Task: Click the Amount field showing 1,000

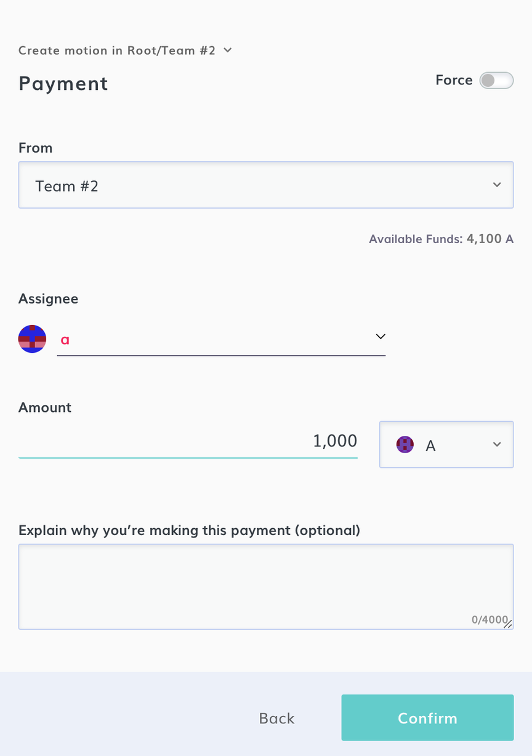Action: click(x=188, y=441)
